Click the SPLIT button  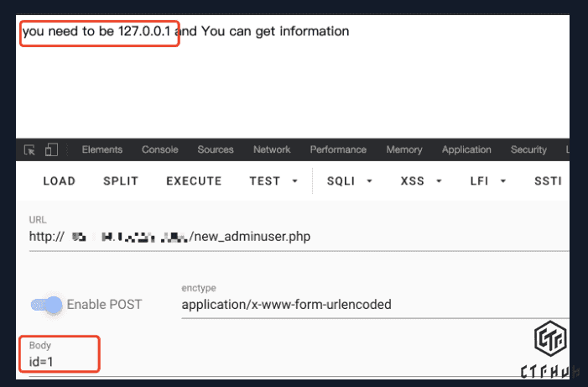click(121, 180)
